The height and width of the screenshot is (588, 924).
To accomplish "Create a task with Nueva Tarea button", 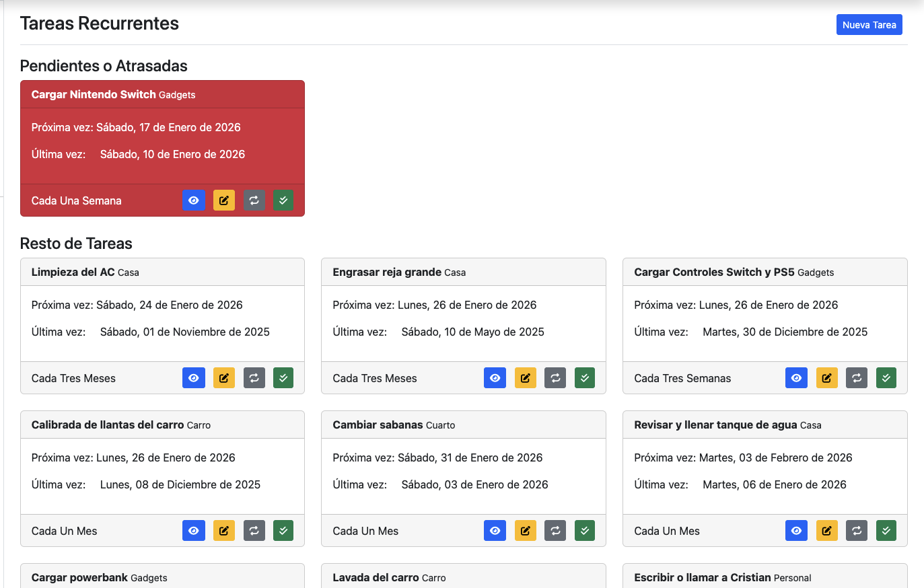I will point(869,25).
